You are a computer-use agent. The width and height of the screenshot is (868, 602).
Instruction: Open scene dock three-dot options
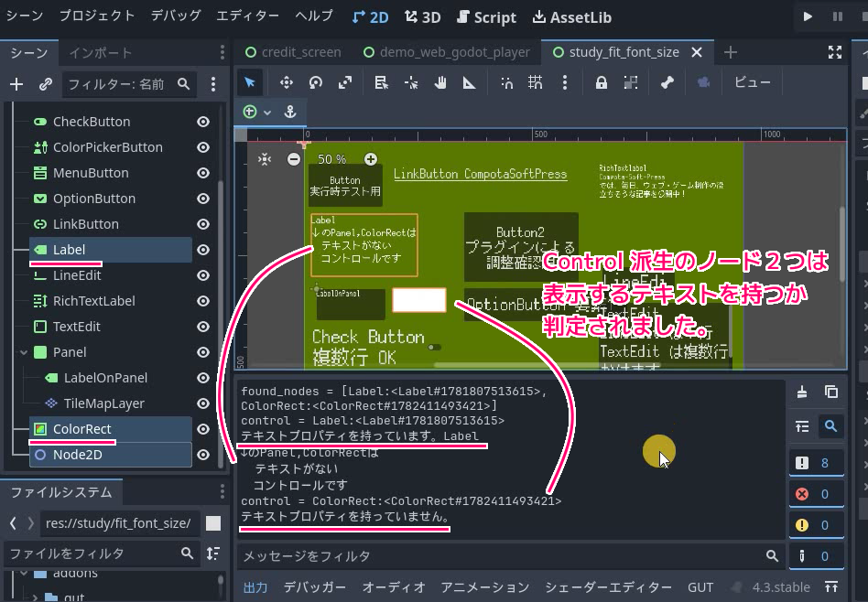(213, 84)
